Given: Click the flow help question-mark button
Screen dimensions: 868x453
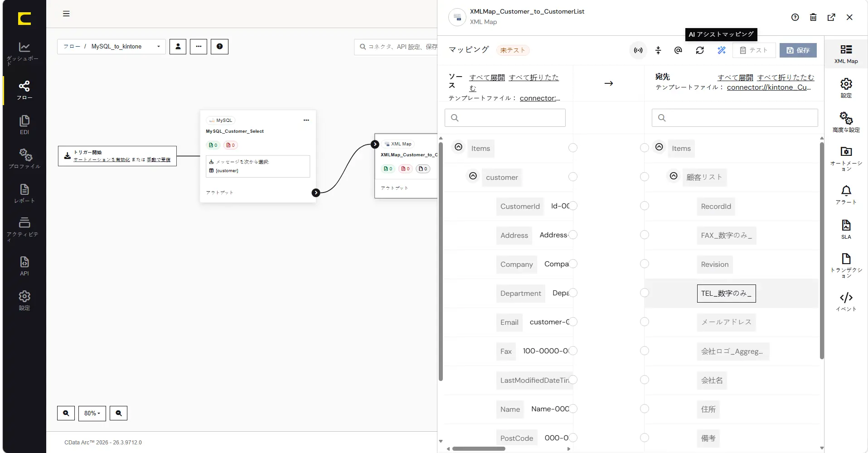Looking at the screenshot, I should pos(219,47).
